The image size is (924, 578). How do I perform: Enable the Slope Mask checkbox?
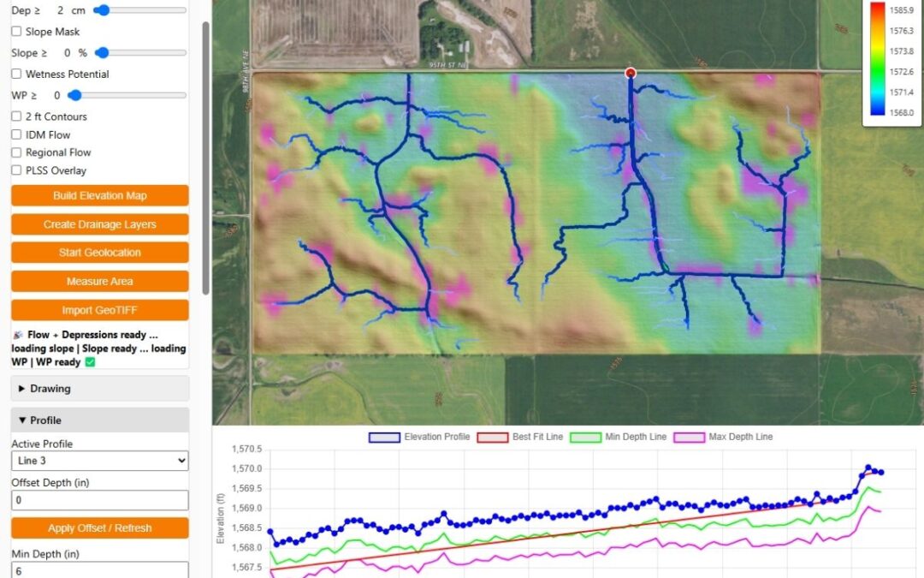16,32
